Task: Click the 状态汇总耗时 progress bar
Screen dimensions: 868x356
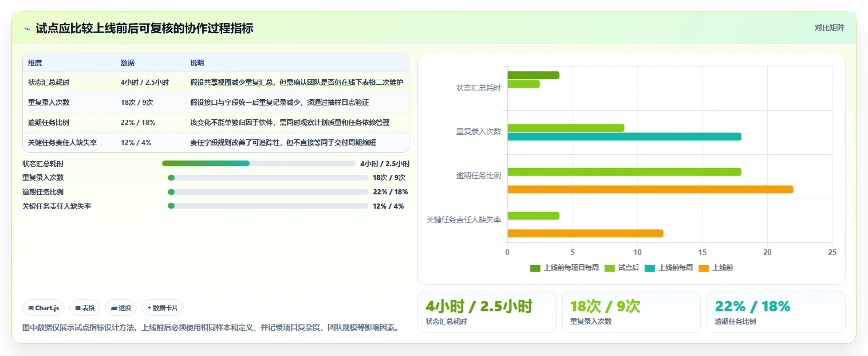Action: click(259, 163)
